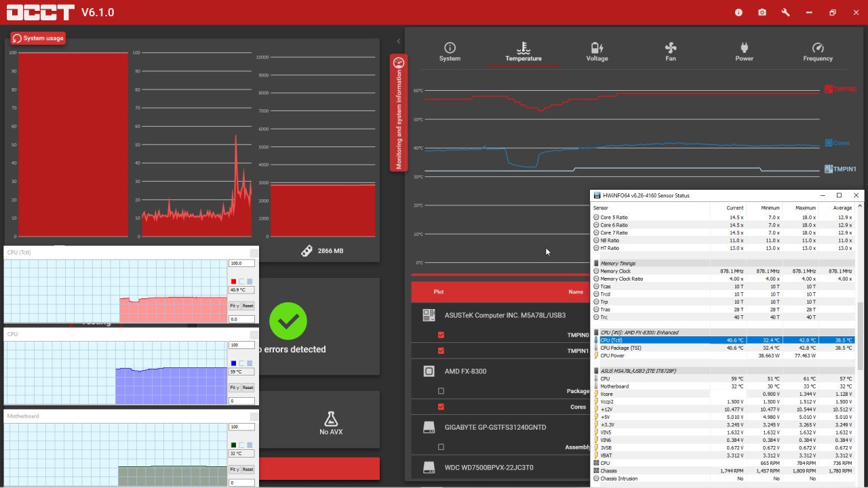Click the TMPIN1 graph legend label

tap(840, 169)
